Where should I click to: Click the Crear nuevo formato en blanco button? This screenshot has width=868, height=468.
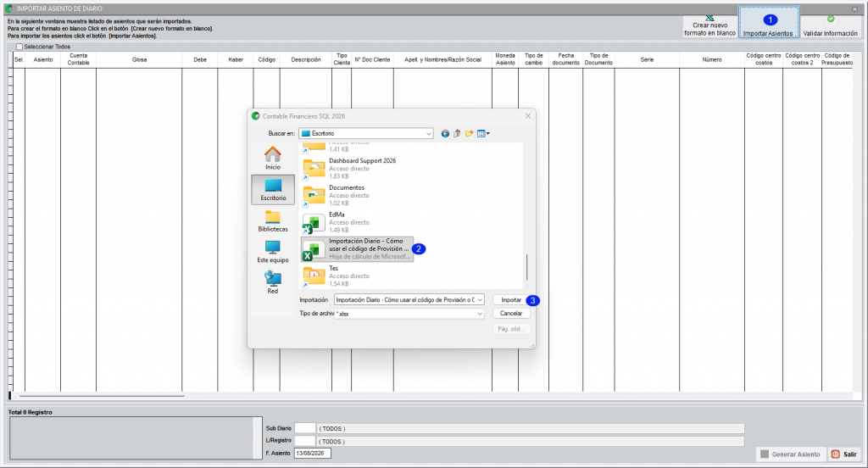click(x=709, y=25)
